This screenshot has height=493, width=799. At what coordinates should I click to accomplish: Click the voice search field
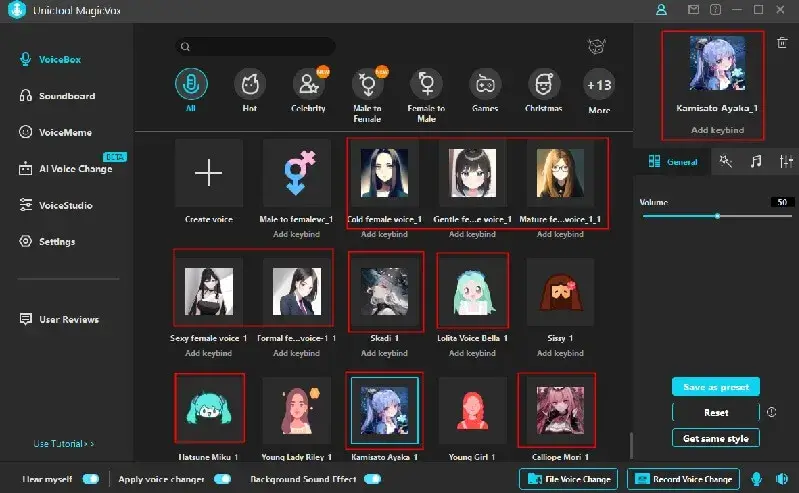[x=255, y=46]
